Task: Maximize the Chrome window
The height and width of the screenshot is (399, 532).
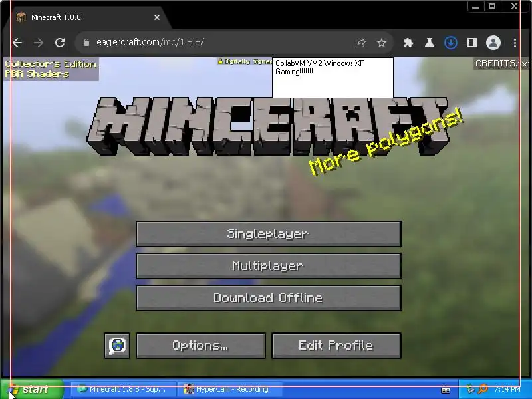Action: point(492,6)
